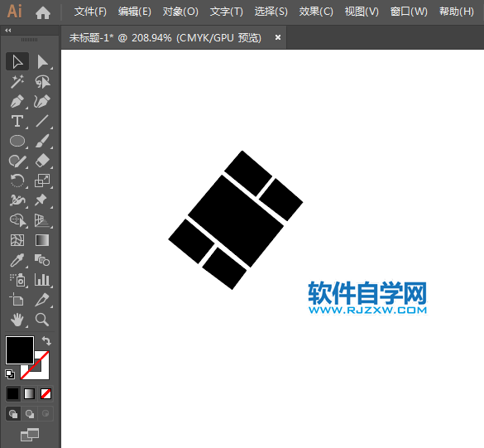Select the Lasso tool
Screen dimensions: 484x448
click(x=42, y=81)
